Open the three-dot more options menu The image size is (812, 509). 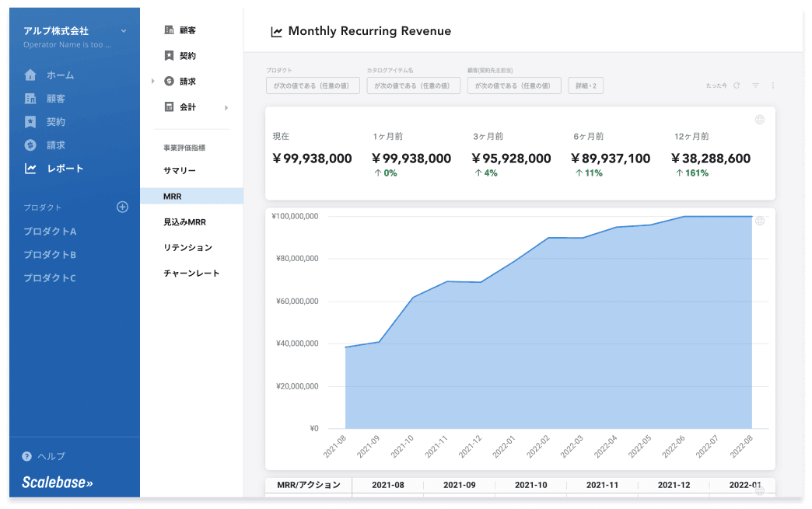click(x=772, y=85)
